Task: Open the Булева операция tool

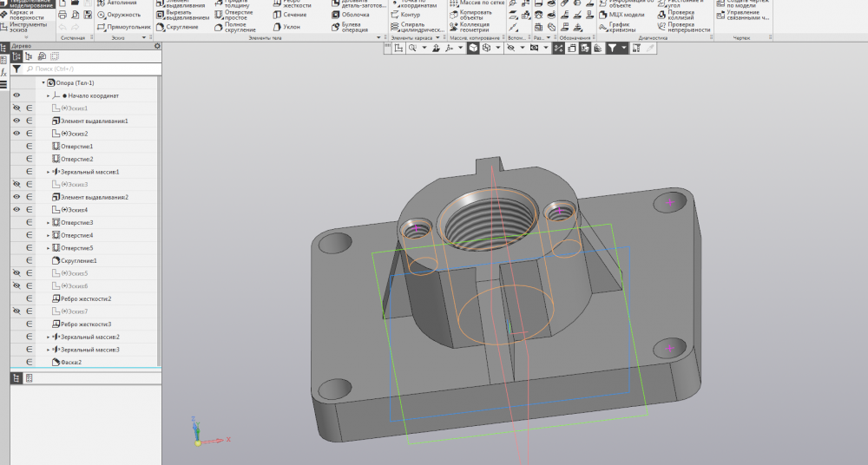Action: (x=354, y=27)
